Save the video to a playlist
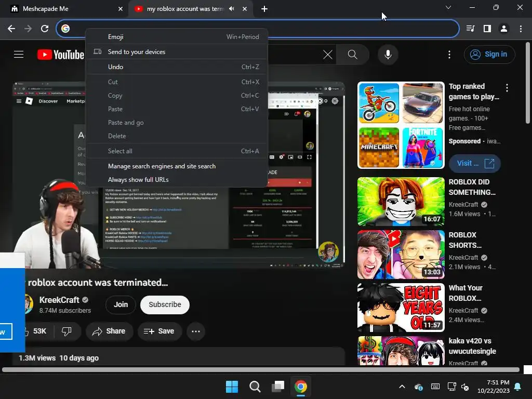This screenshot has height=399, width=532. pos(159,331)
